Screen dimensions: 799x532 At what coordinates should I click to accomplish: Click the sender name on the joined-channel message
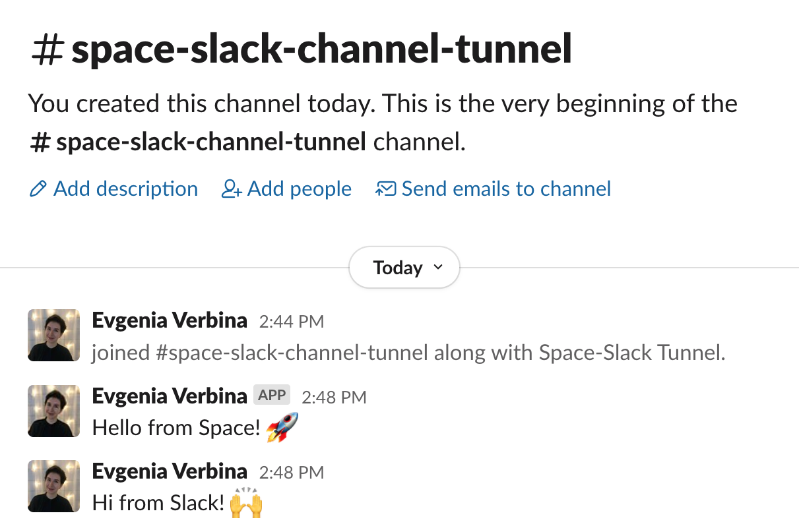click(170, 321)
